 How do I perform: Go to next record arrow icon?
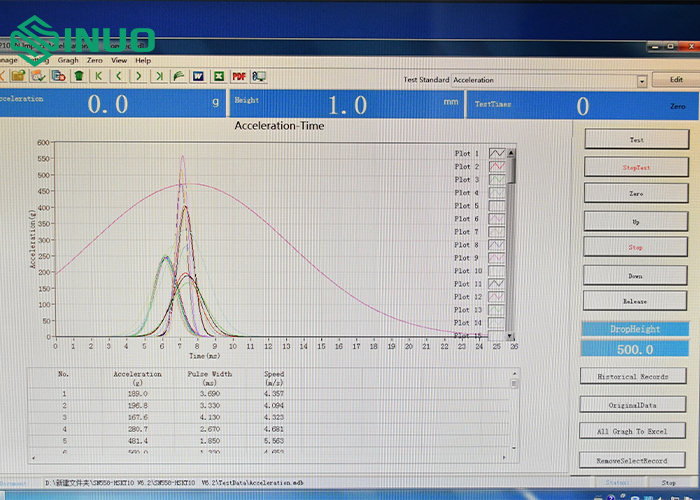point(138,76)
